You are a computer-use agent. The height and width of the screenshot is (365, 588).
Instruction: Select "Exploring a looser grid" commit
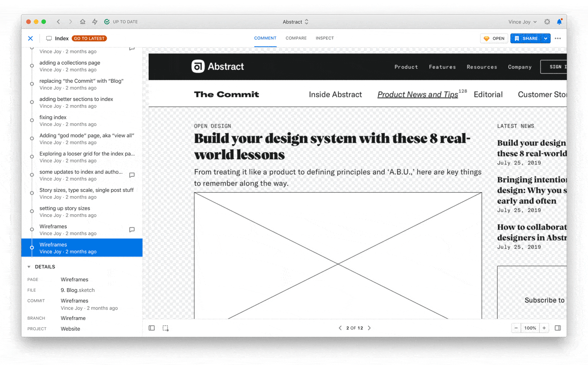click(x=82, y=157)
